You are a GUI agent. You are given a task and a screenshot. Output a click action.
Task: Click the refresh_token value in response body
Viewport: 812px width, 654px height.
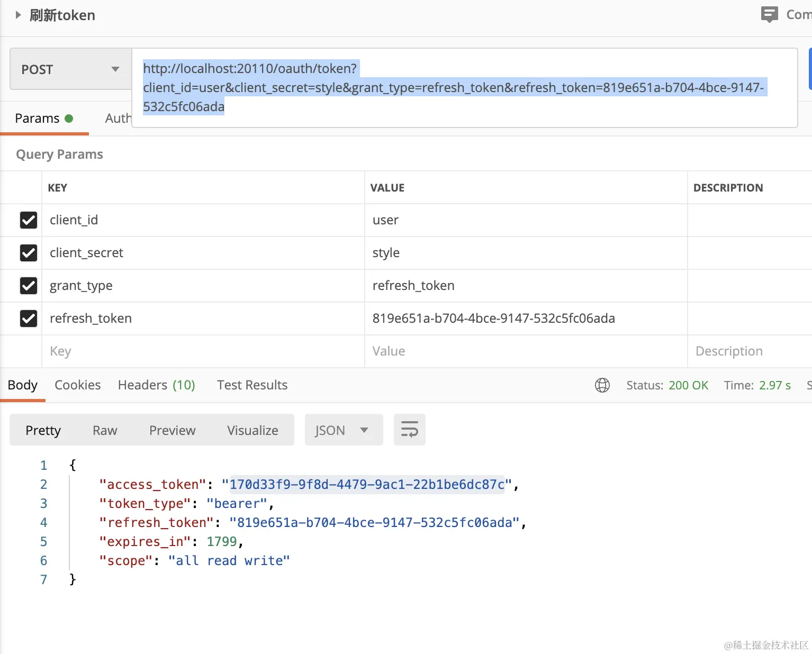(375, 523)
